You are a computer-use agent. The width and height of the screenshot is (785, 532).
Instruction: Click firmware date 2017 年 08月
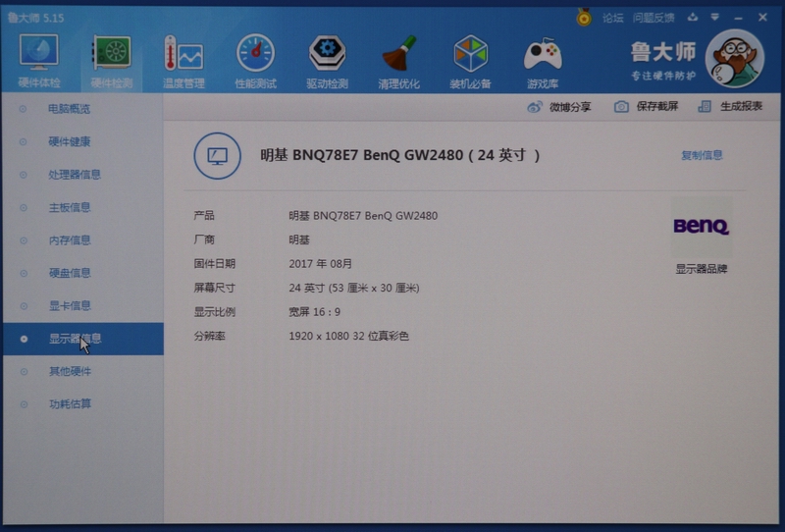[321, 264]
